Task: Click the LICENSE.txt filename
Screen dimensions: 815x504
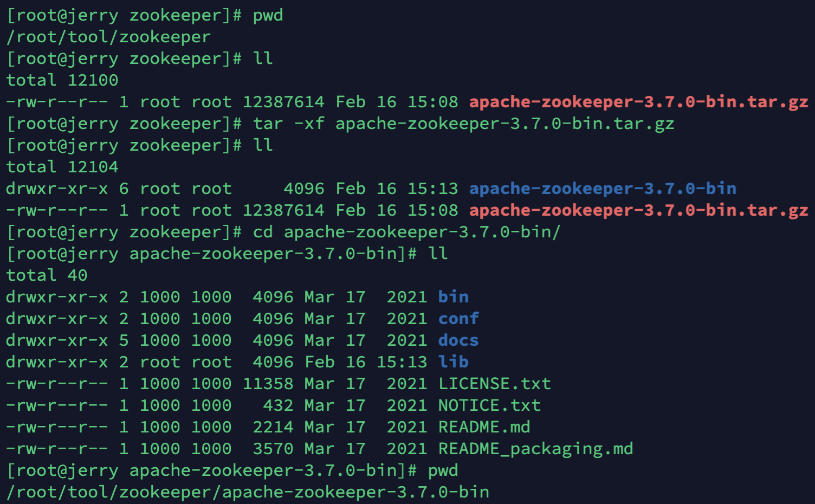Action: coord(494,384)
